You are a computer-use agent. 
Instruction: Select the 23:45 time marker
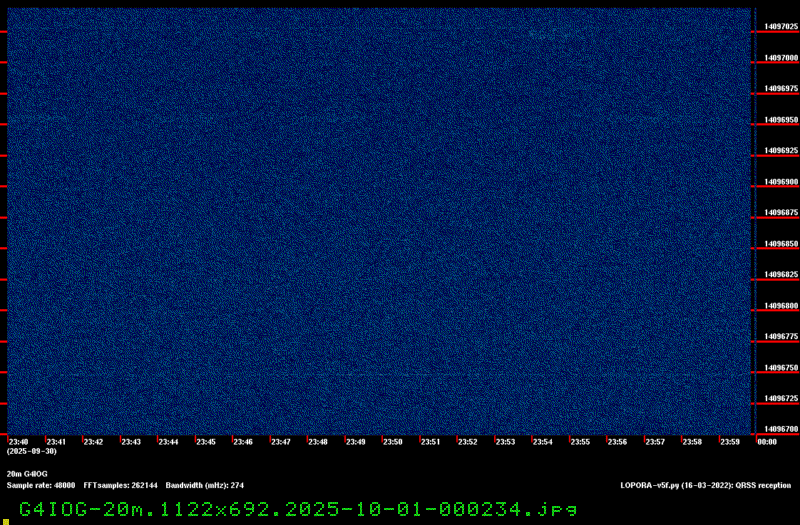pos(206,442)
